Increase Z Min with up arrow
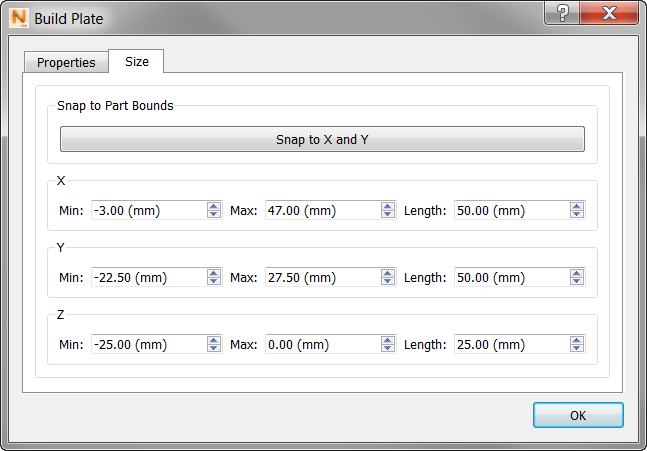 coord(214,340)
